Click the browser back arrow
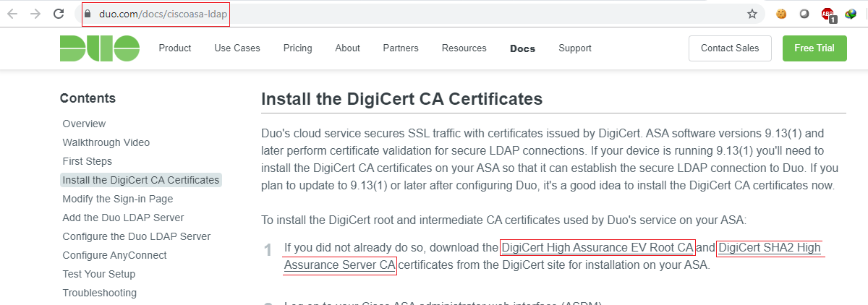The image size is (868, 305). click(12, 14)
